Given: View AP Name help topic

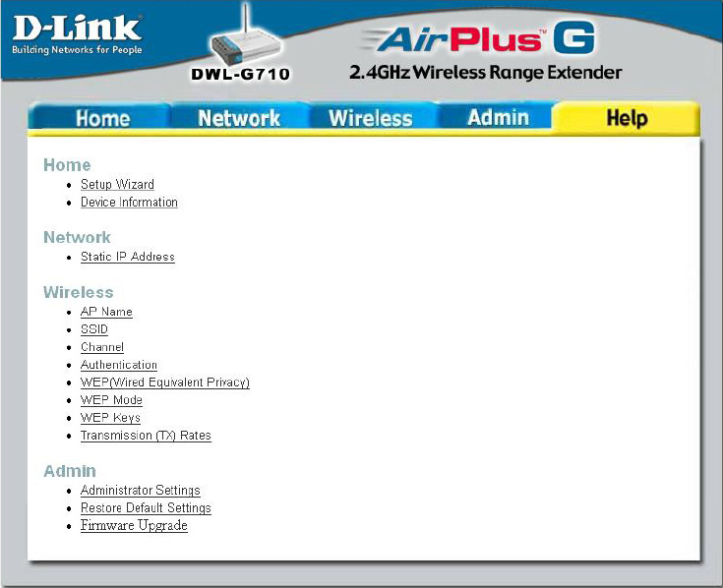Looking at the screenshot, I should point(106,312).
